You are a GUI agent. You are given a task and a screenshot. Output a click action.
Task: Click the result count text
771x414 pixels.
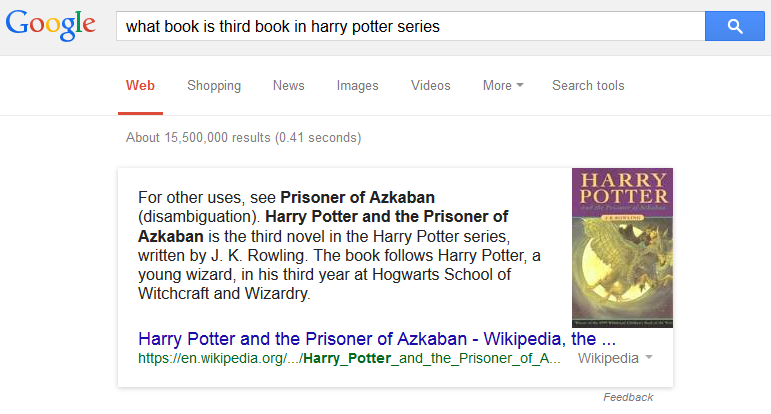pyautogui.click(x=244, y=137)
